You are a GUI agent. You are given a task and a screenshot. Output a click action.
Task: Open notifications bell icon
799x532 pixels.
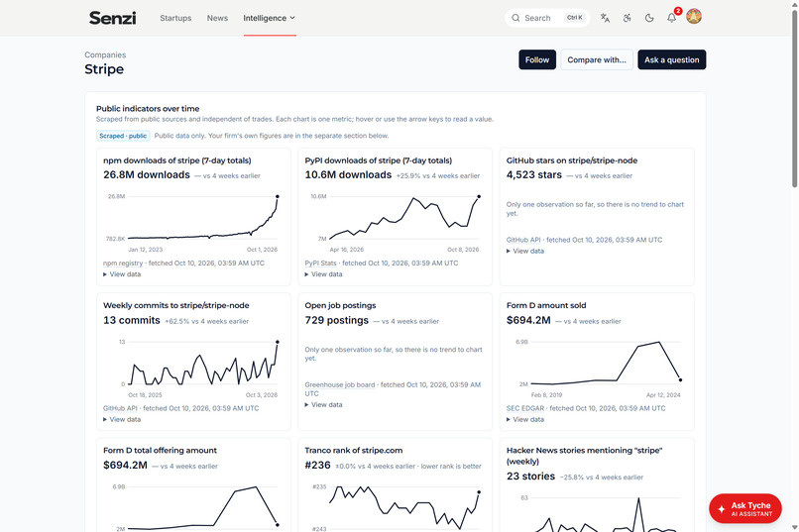(x=671, y=18)
